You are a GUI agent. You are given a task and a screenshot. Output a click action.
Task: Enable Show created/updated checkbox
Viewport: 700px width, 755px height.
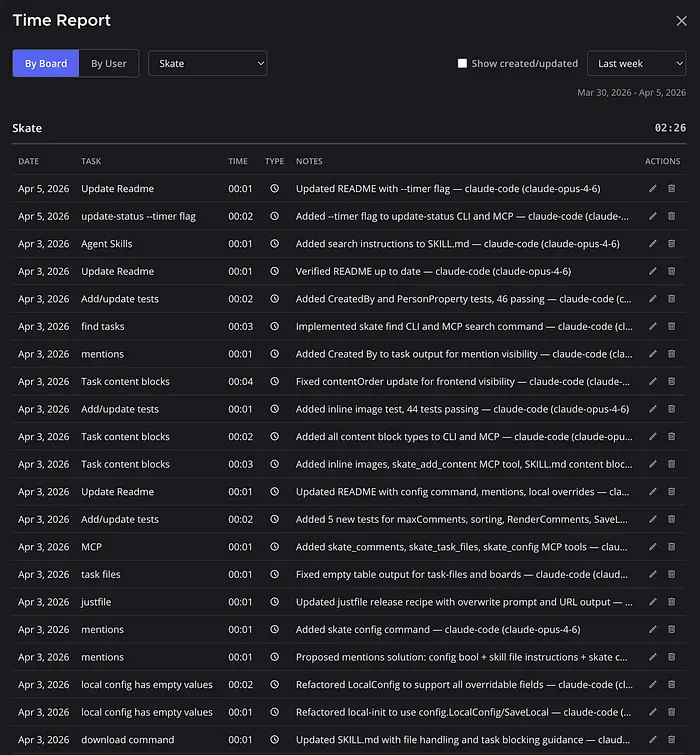pyautogui.click(x=462, y=63)
